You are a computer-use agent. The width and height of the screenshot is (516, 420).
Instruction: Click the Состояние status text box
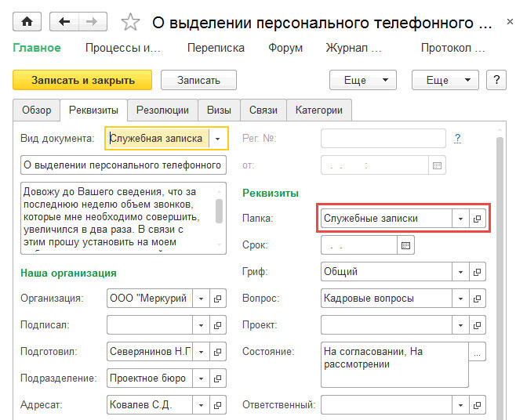pyautogui.click(x=394, y=364)
